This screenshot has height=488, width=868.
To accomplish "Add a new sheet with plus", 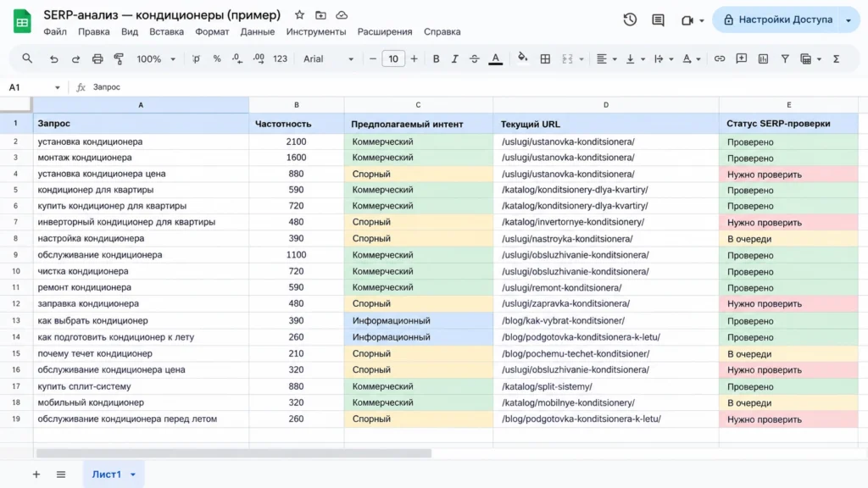I will (36, 474).
